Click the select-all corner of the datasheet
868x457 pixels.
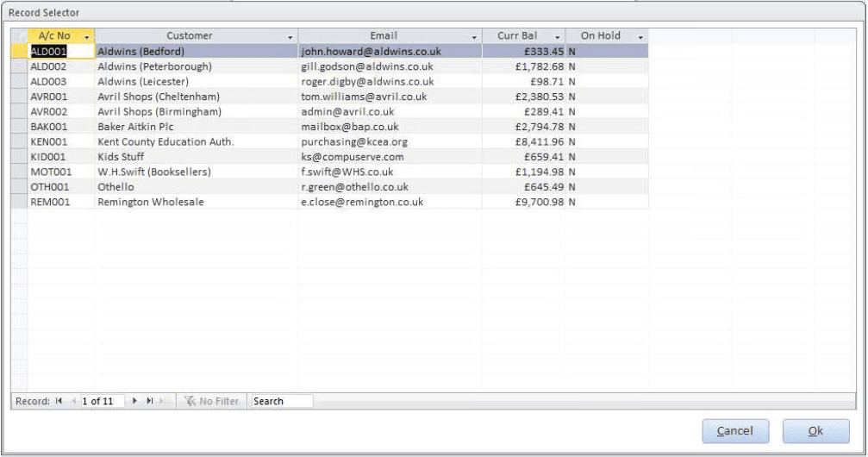(x=19, y=36)
